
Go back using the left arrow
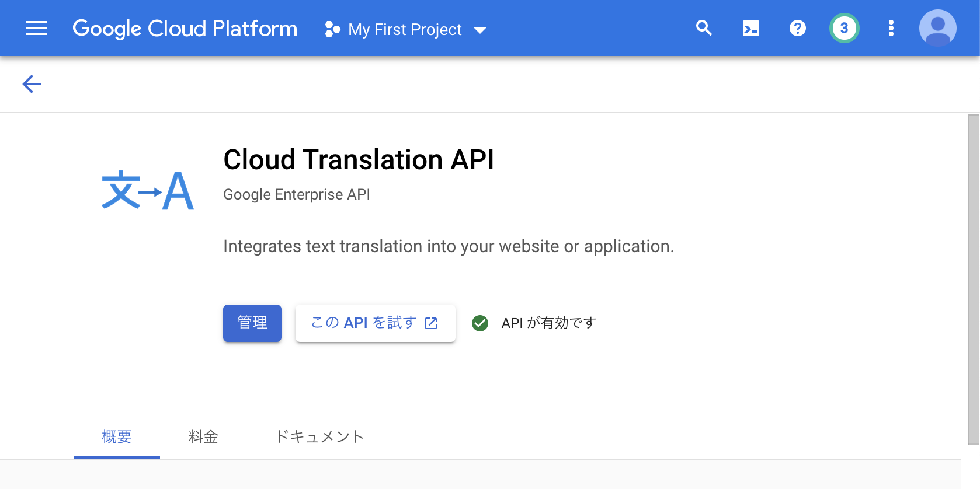click(x=32, y=84)
